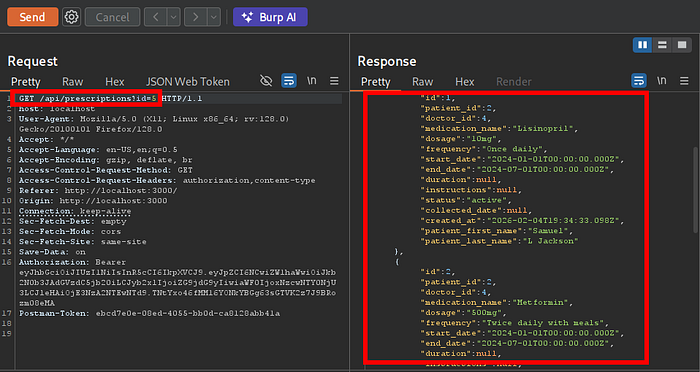Viewport: 700px width, 372px height.
Task: Click the Twice daily with meals line
Action: pos(514,323)
